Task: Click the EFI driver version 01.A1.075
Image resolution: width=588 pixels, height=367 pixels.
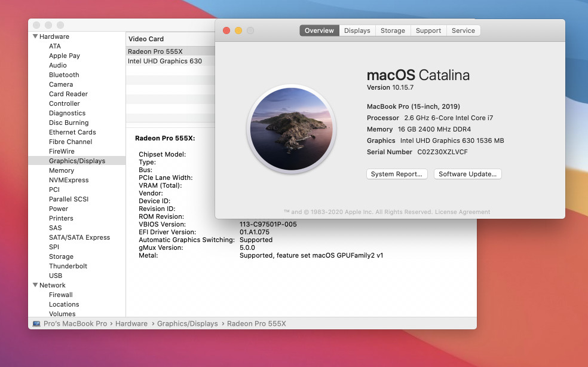Action: tap(255, 233)
